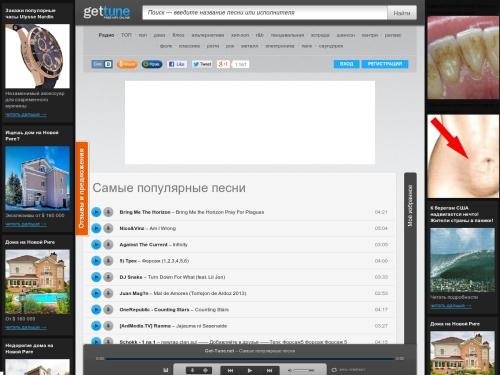Screen dimensions: 500x375
Task: Open the giant wave ad image
Action: click(462, 260)
